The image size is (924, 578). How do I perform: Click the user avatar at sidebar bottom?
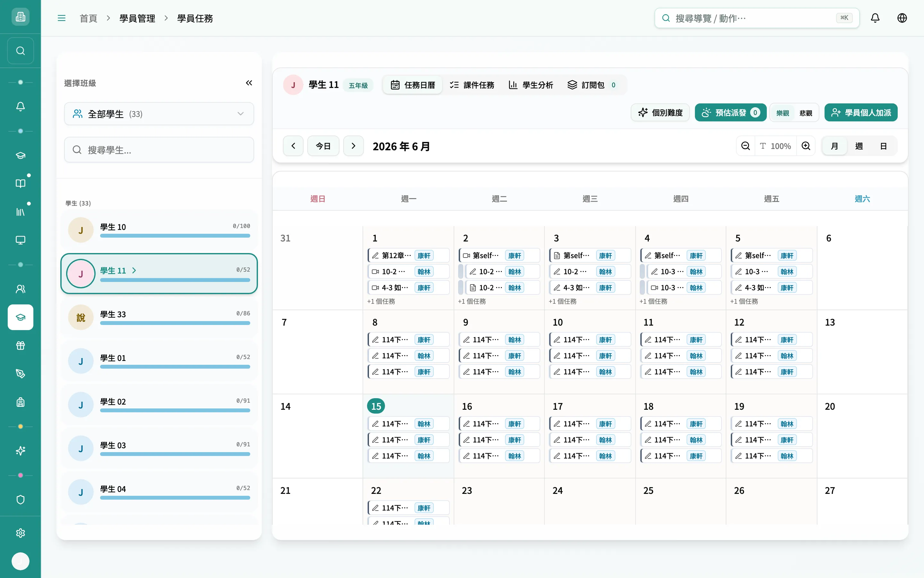pyautogui.click(x=21, y=562)
